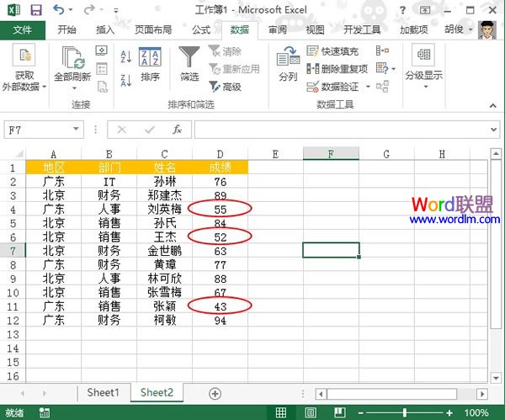The height and width of the screenshot is (420, 505).
Task: Click inside the formula bar input
Action: coord(342,130)
